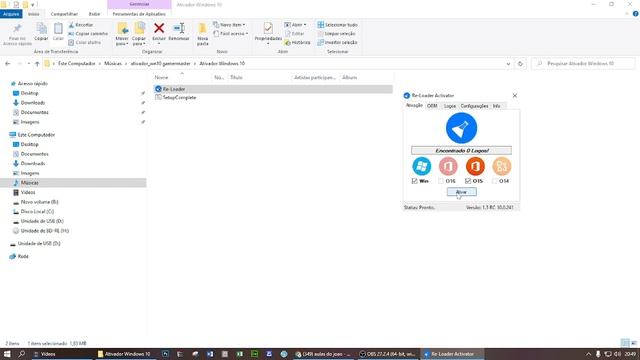Refresh the Explorer address bar
Image resolution: width=640 pixels, height=360 pixels.
[x=520, y=64]
